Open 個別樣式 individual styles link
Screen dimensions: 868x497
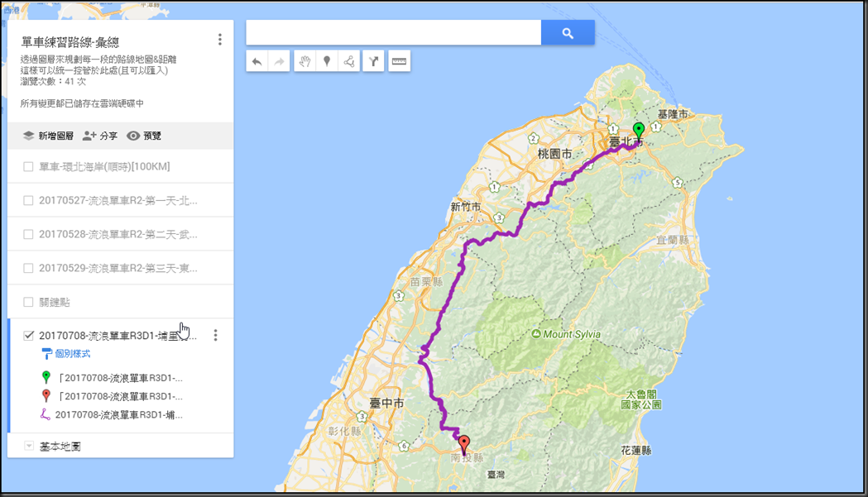pyautogui.click(x=73, y=354)
